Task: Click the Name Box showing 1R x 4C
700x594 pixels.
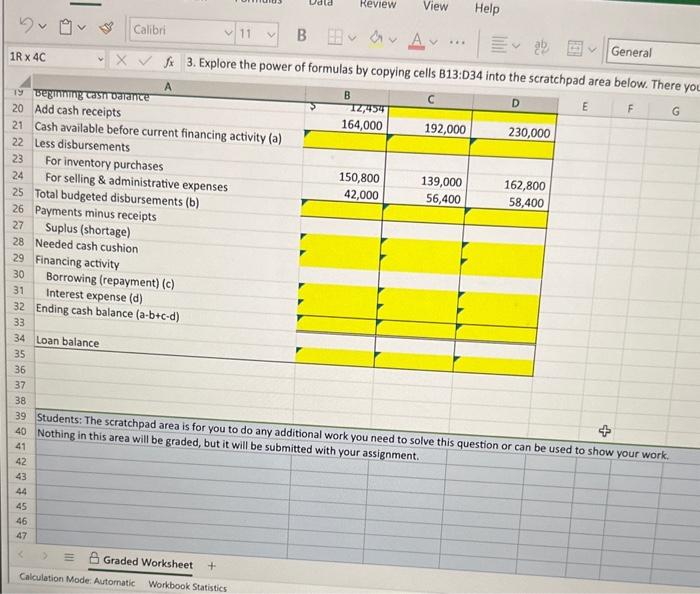Action: coord(56,57)
